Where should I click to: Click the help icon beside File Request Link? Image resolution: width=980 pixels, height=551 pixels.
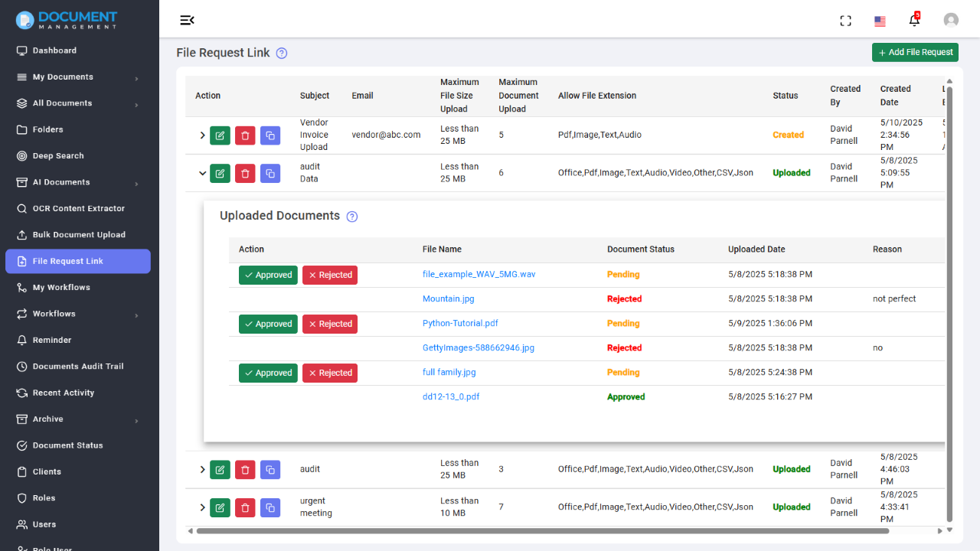pyautogui.click(x=281, y=53)
